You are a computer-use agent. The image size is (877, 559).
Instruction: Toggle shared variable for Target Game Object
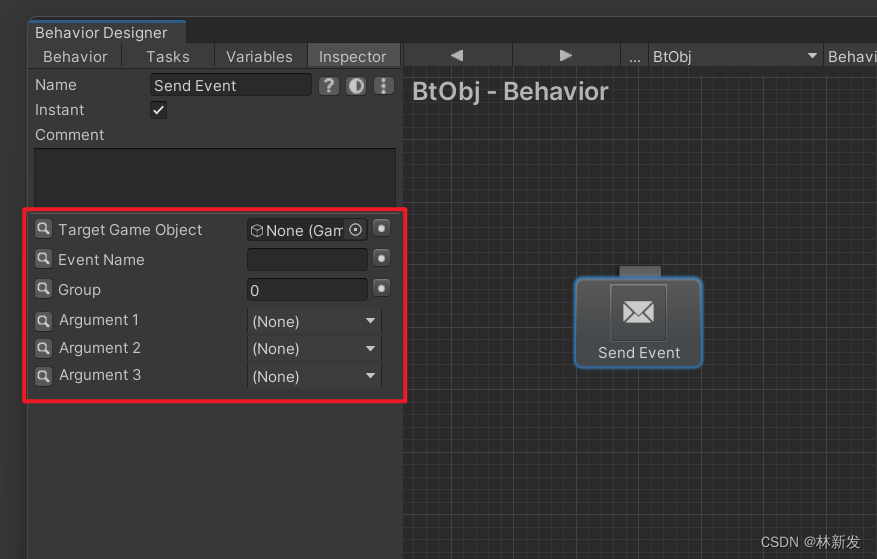click(x=381, y=228)
